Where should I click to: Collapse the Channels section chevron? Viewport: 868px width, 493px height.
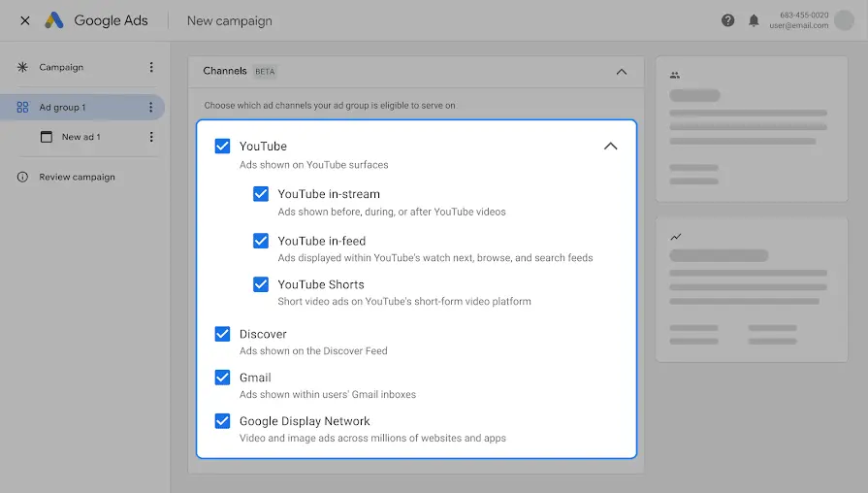coord(622,72)
